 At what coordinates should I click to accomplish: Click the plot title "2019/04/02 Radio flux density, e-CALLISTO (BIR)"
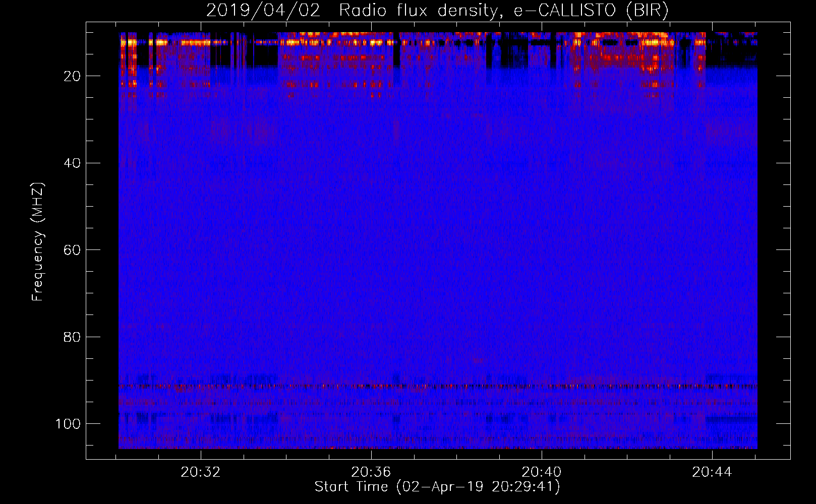437,11
